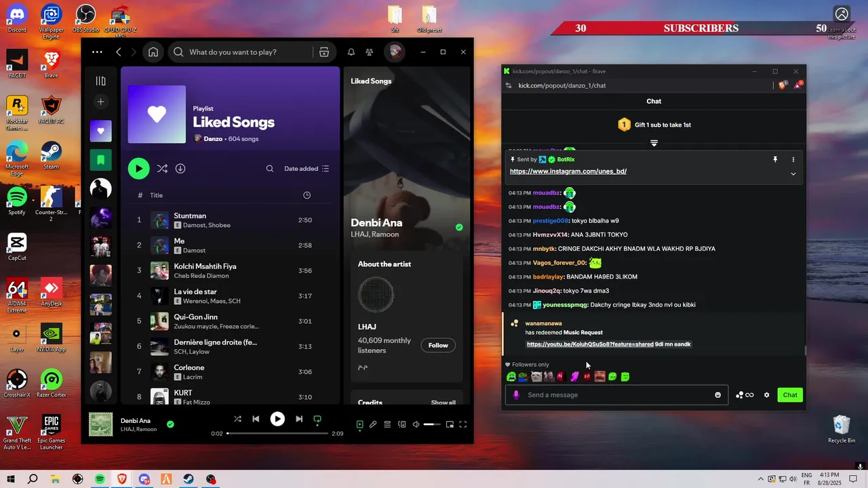This screenshot has height=488, width=868.
Task: Open Date added sort dropdown
Action: point(307,169)
